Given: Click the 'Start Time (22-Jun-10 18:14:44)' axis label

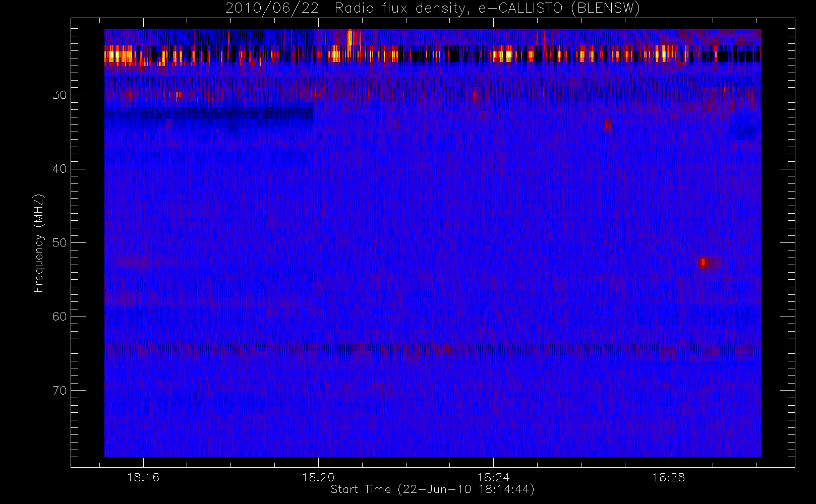Looking at the screenshot, I should point(432,489).
